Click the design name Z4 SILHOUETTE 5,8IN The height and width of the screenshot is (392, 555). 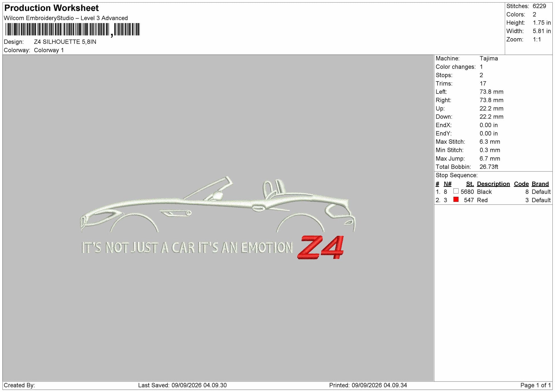[x=65, y=42]
